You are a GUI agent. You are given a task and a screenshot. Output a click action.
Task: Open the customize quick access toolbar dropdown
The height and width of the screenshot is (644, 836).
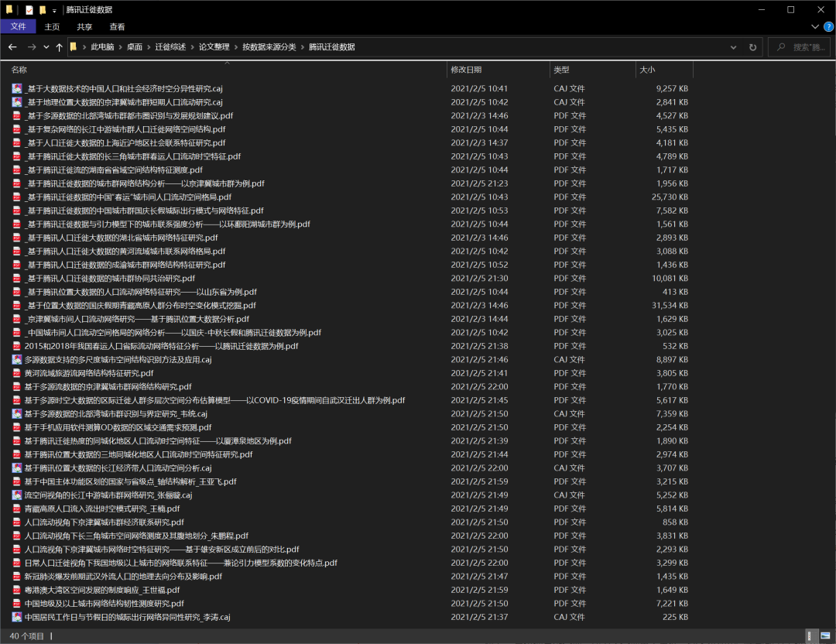(x=54, y=10)
